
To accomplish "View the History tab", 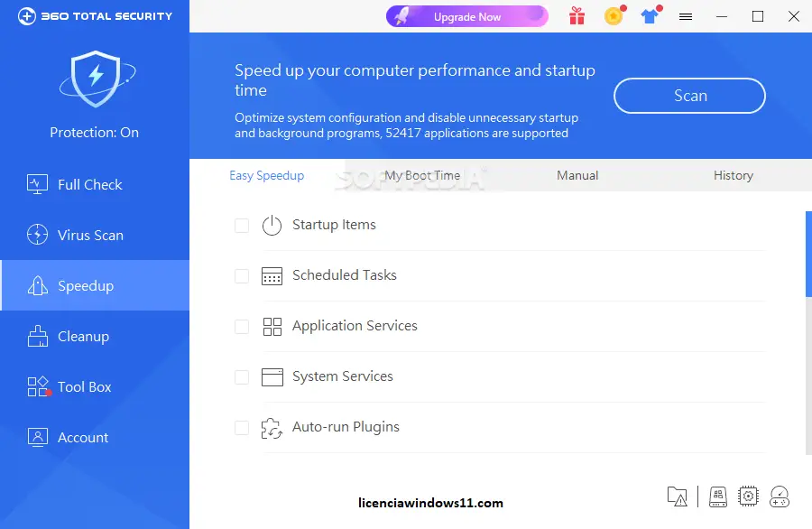I will click(734, 176).
